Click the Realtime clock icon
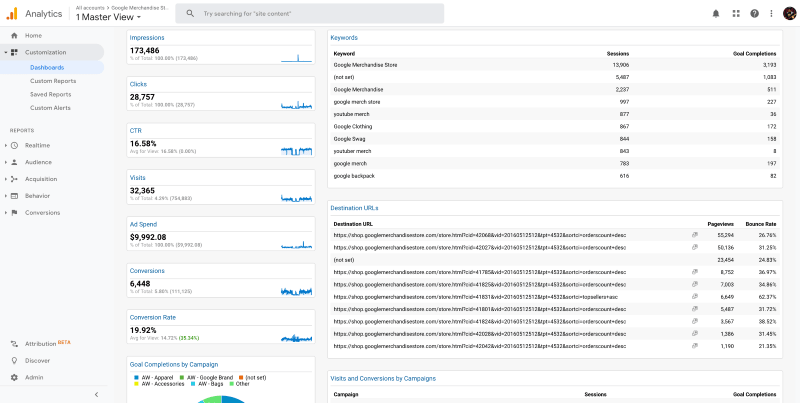The width and height of the screenshot is (800, 403). (x=14, y=145)
